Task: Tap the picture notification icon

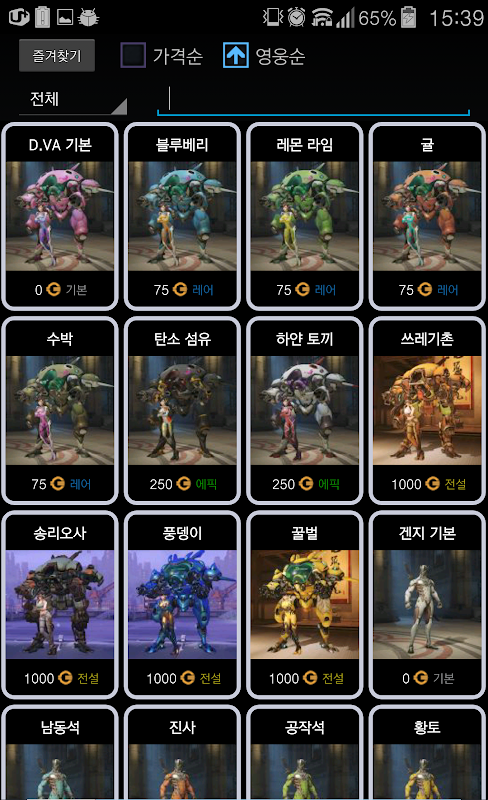Action: (x=65, y=18)
